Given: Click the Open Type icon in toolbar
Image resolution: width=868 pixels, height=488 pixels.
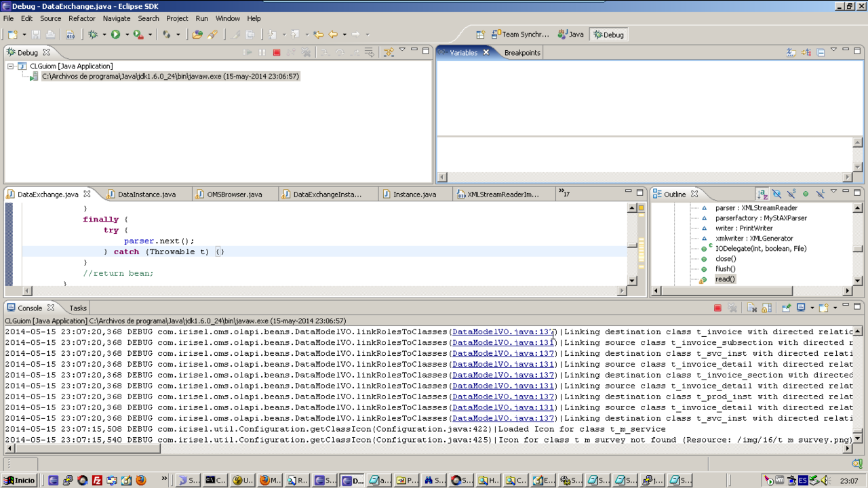Looking at the screenshot, I should tap(197, 35).
